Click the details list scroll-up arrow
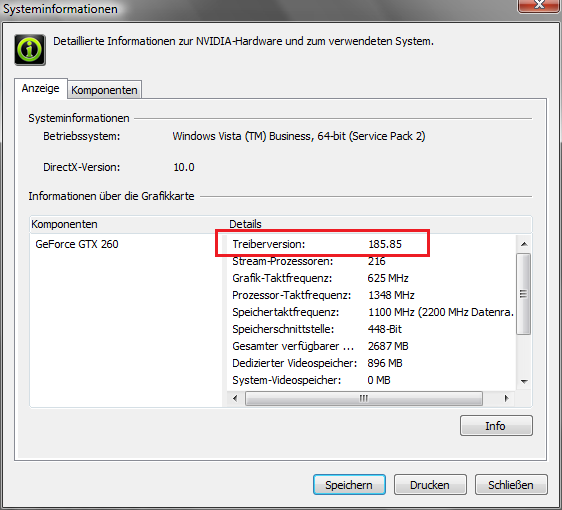This screenshot has width=562, height=510. [x=524, y=244]
